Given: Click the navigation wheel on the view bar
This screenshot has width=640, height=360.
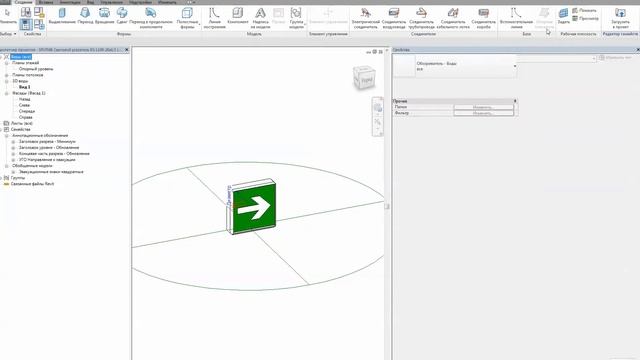Looking at the screenshot, I should [x=378, y=108].
